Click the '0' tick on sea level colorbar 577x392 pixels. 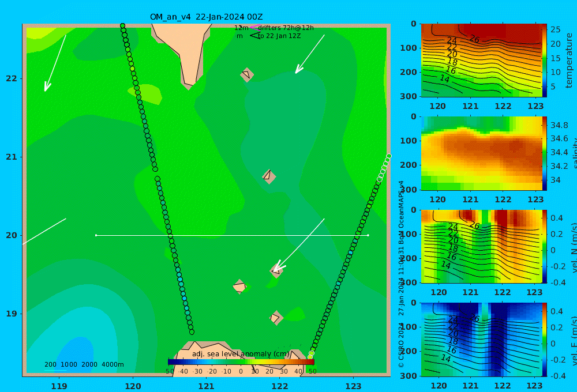tap(241, 371)
